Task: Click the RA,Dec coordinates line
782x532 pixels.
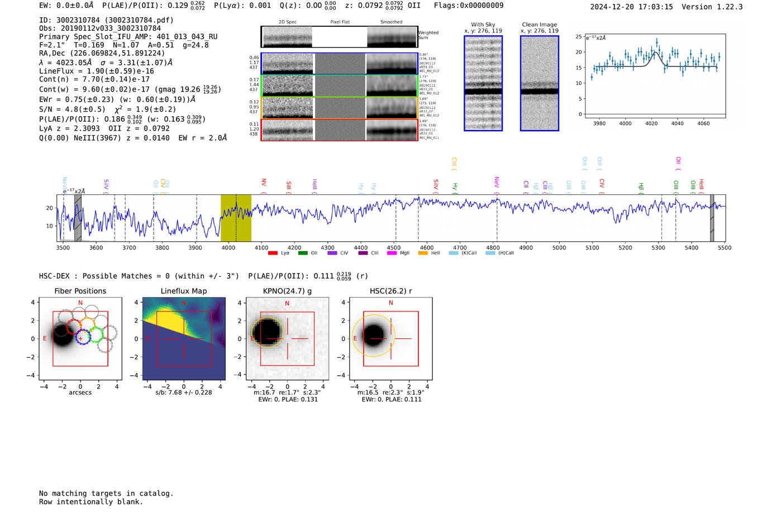Action: [x=102, y=54]
